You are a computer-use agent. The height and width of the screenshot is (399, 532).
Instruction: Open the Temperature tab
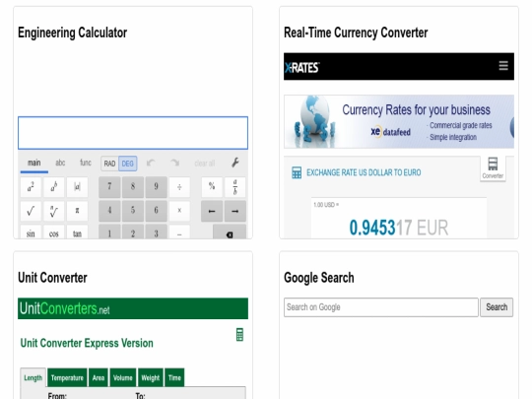[x=67, y=377]
